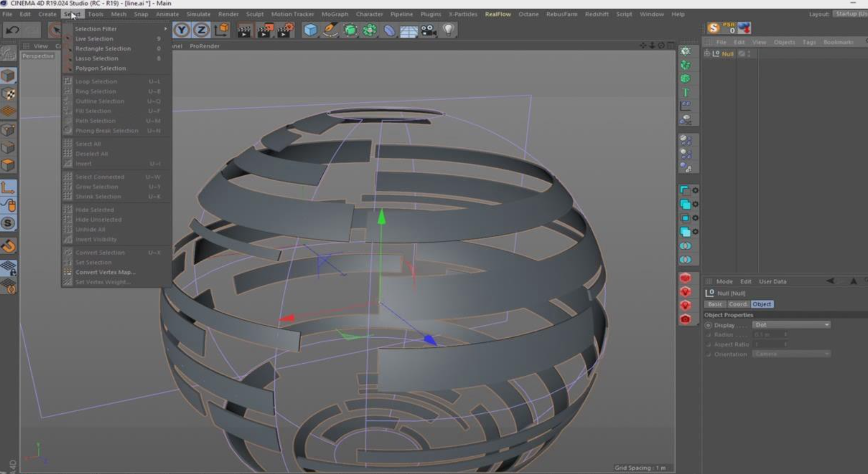Click the Attribute Manager up arrow
The height and width of the screenshot is (474, 868).
point(853,281)
